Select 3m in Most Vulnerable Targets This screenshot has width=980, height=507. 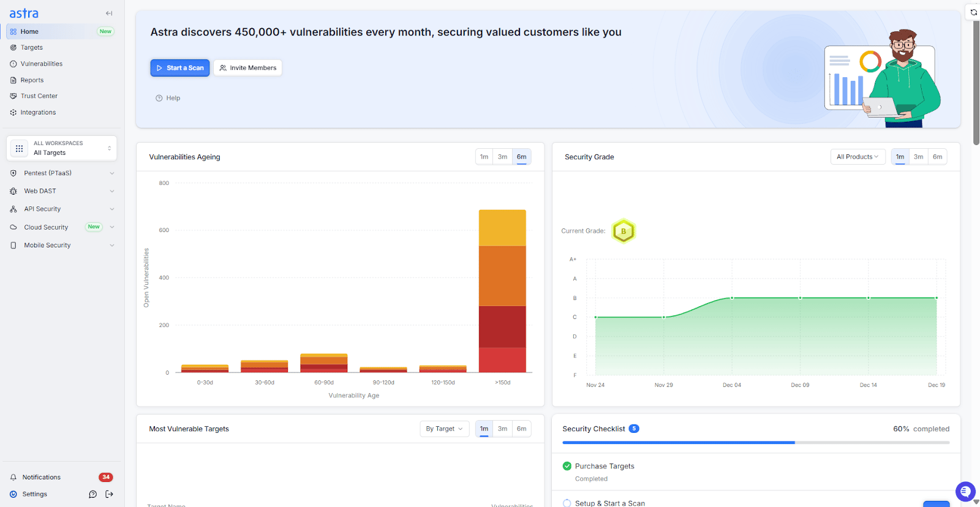tap(502, 429)
